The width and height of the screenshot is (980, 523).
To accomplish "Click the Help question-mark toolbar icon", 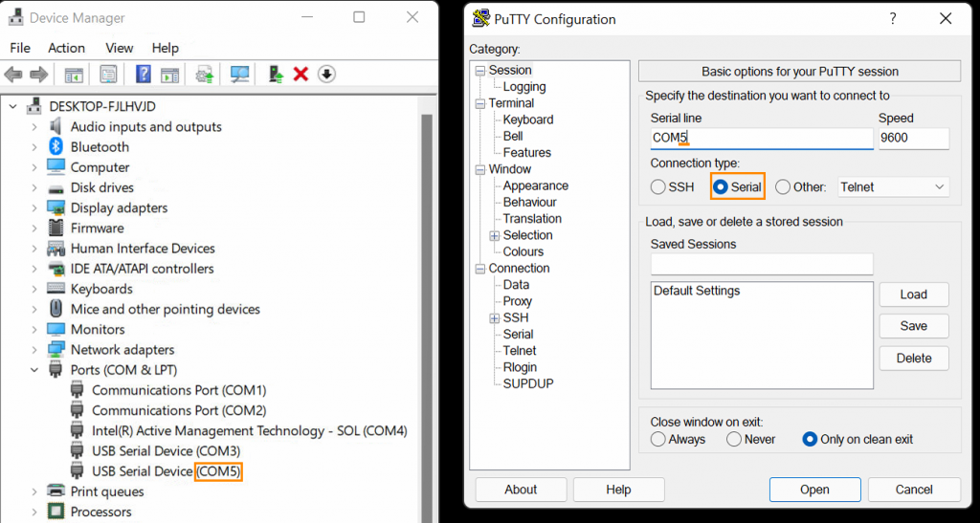I will [x=144, y=75].
